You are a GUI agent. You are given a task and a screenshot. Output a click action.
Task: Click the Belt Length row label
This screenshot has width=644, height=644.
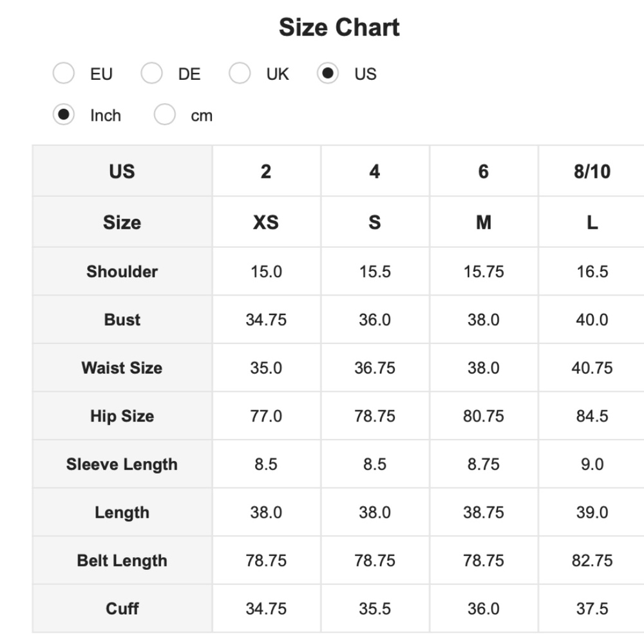pyautogui.click(x=122, y=560)
